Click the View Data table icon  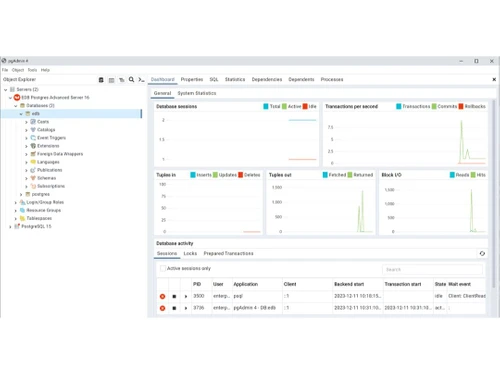[111, 80]
